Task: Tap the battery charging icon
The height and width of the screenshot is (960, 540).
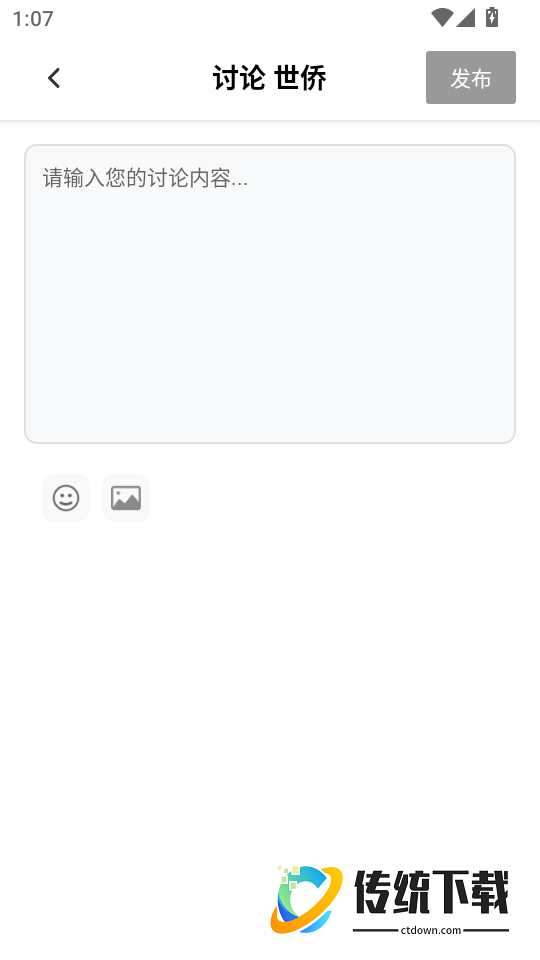Action: [492, 17]
